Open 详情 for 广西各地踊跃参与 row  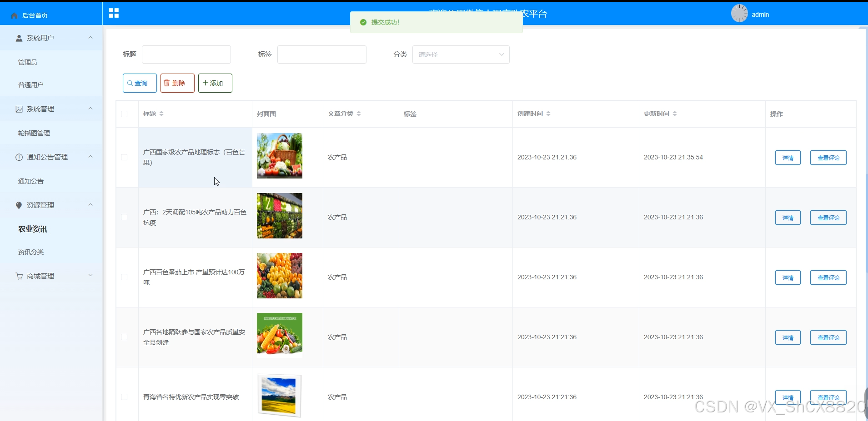pyautogui.click(x=788, y=337)
